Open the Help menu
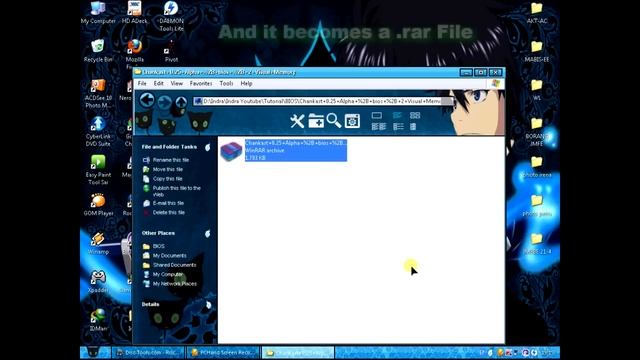 246,83
